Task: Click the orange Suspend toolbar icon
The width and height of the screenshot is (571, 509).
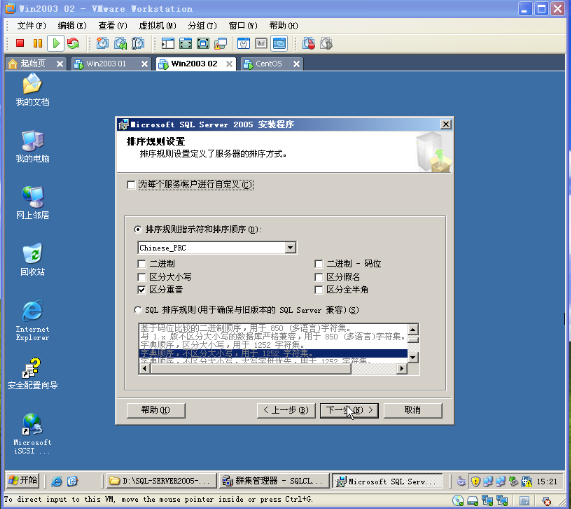Action: [38, 44]
